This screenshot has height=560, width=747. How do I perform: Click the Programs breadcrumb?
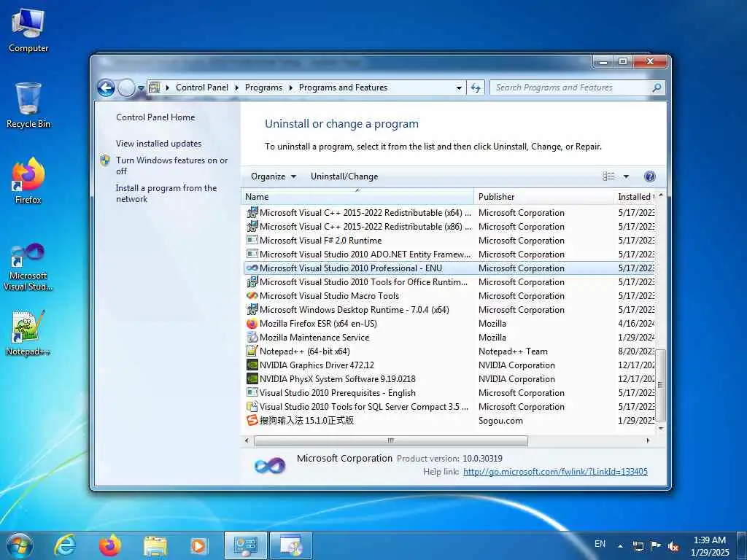[x=263, y=87]
